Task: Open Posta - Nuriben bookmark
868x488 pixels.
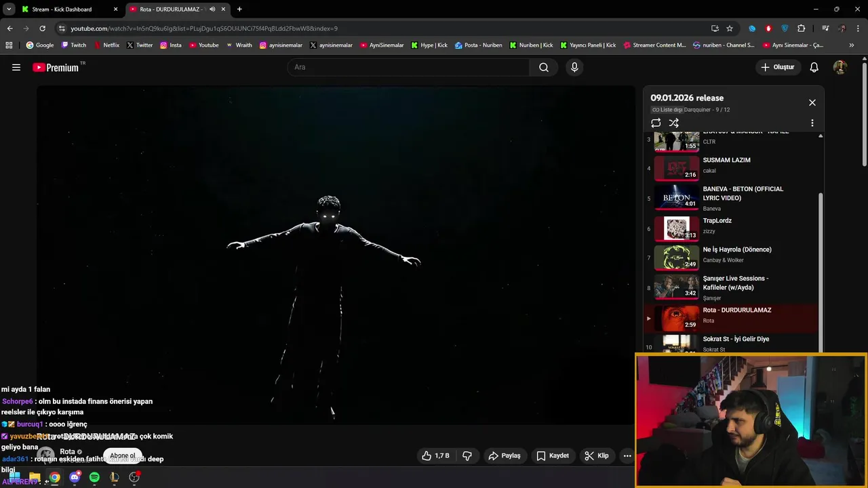Action: coord(479,45)
